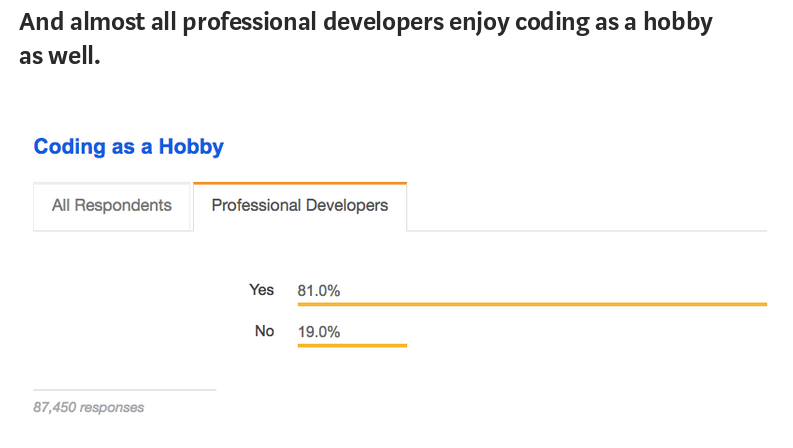
Task: Open the Coding as a Hobby link
Action: click(128, 147)
